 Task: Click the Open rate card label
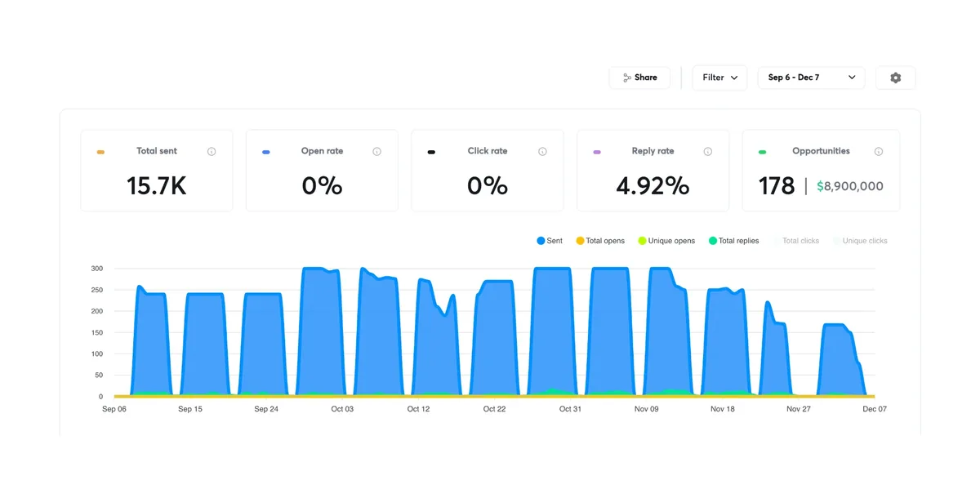[x=322, y=151]
